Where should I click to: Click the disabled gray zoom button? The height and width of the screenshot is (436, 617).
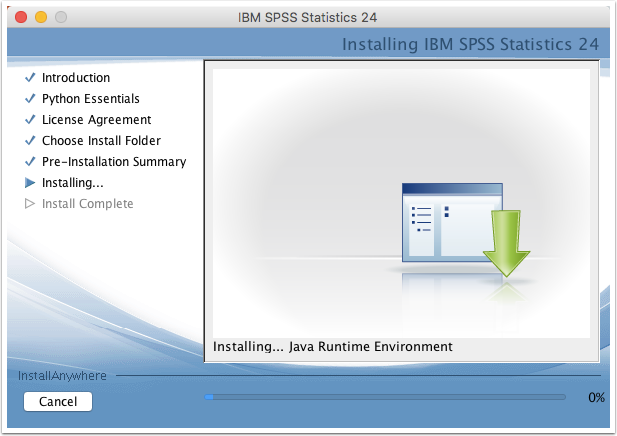(61, 17)
